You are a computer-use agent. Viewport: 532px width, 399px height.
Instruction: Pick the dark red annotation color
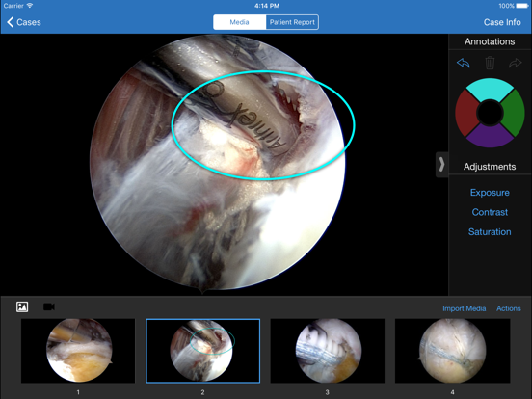[x=466, y=113]
